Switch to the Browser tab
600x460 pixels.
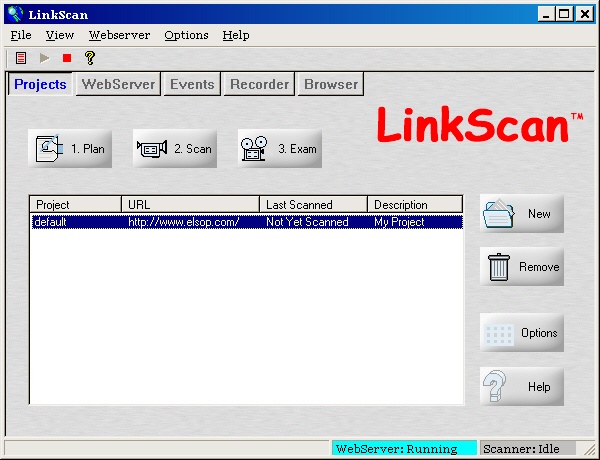coord(331,84)
